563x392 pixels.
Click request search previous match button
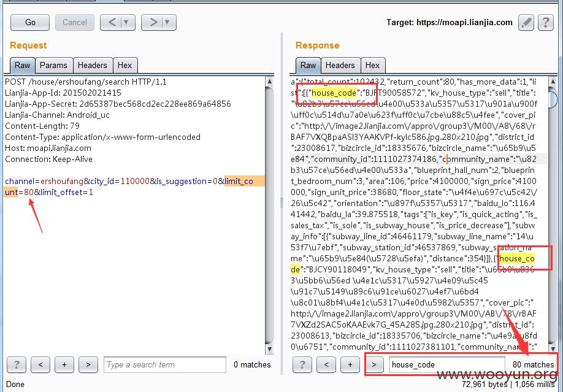tap(40, 364)
